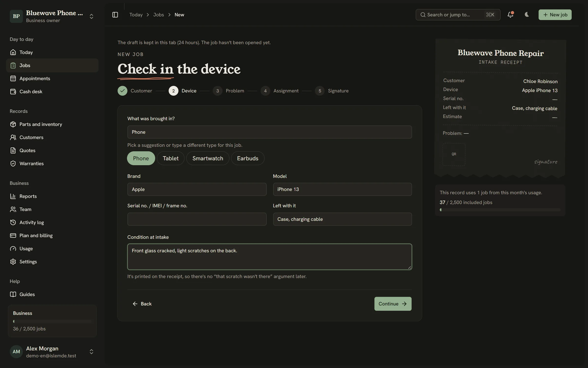Select the Tablet device type chip
This screenshot has height=368, width=588.
coord(171,158)
